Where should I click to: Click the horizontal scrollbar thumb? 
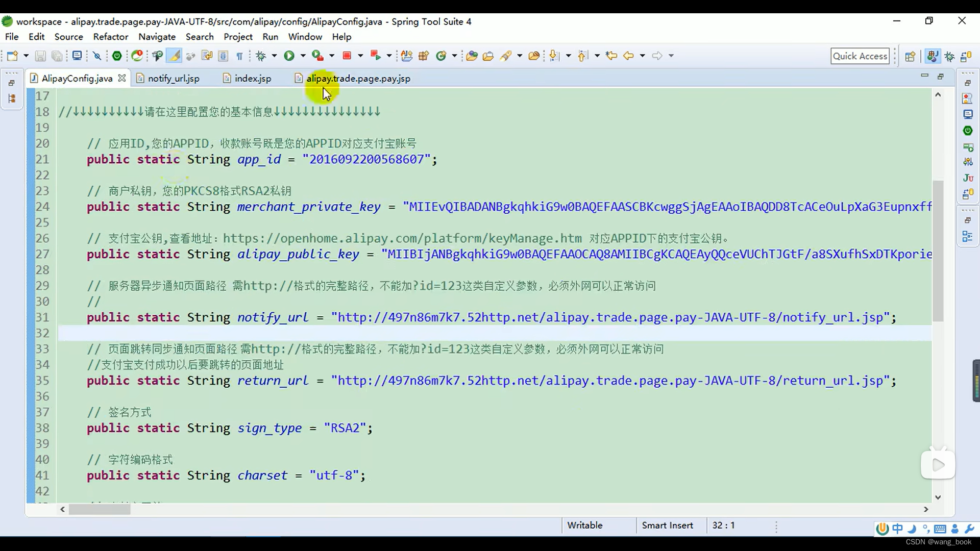coord(100,509)
